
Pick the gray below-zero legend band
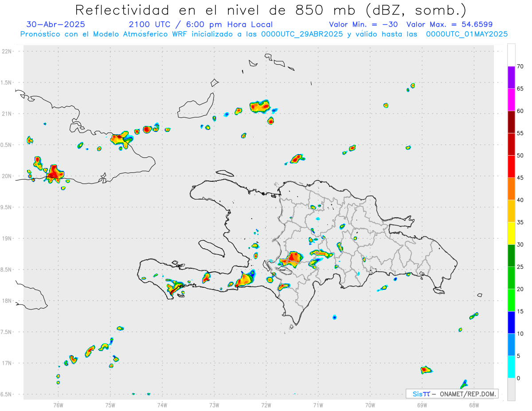pyautogui.click(x=511, y=389)
